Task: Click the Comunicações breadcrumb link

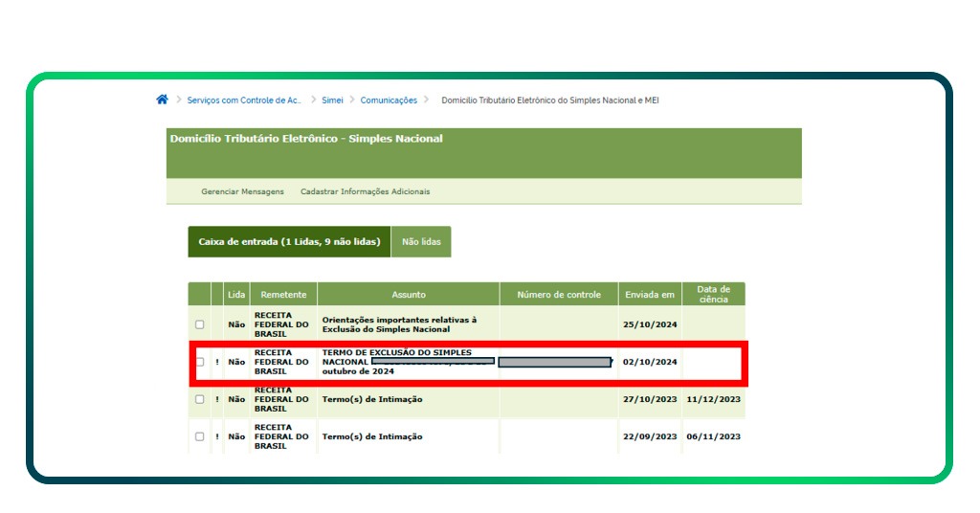Action: [x=389, y=100]
